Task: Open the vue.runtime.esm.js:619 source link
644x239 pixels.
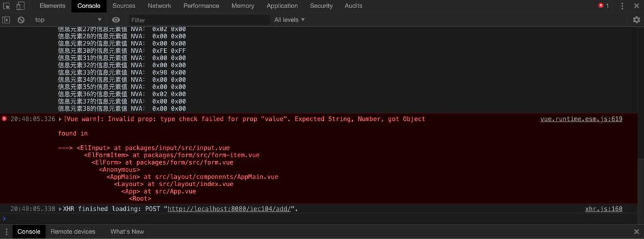Action: (581, 119)
